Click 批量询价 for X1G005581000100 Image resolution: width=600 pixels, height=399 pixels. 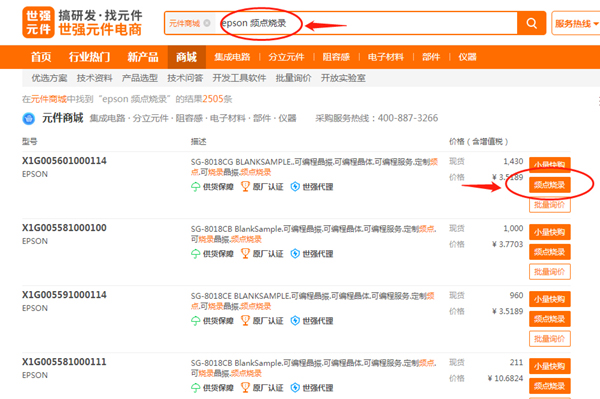549,272
